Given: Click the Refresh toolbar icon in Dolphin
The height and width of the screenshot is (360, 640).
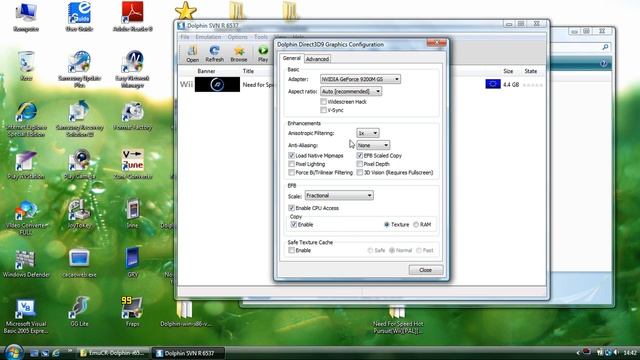Looking at the screenshot, I should click(x=214, y=54).
